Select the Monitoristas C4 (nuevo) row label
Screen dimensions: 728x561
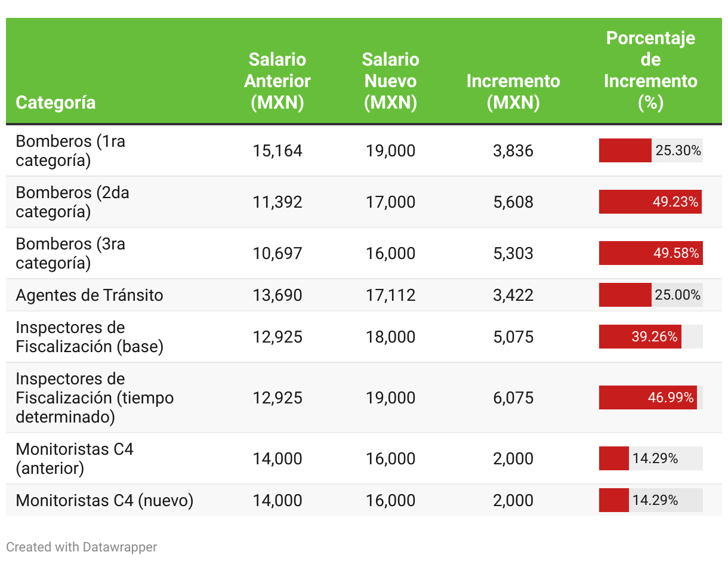coord(104,500)
